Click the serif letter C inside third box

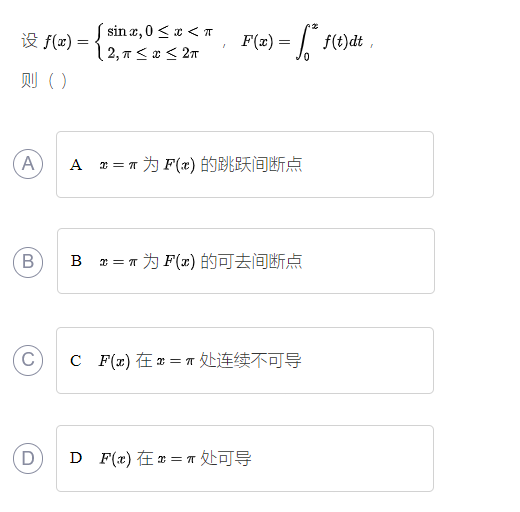point(76,361)
